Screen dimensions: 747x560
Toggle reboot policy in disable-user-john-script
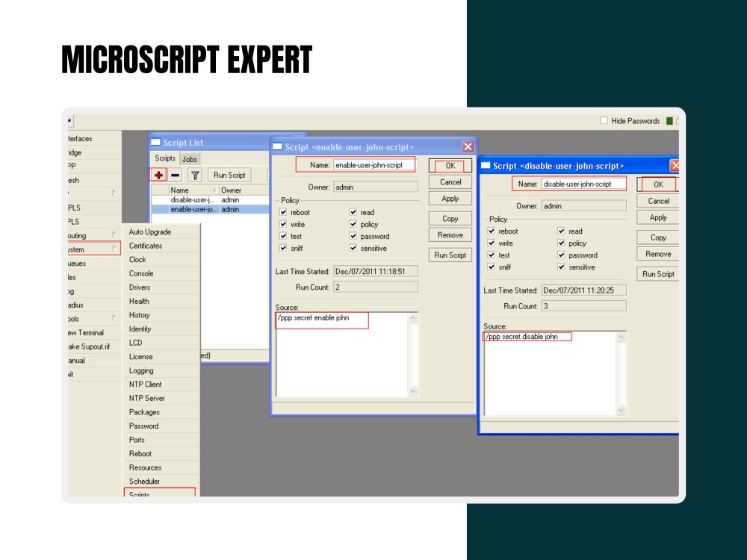click(492, 231)
